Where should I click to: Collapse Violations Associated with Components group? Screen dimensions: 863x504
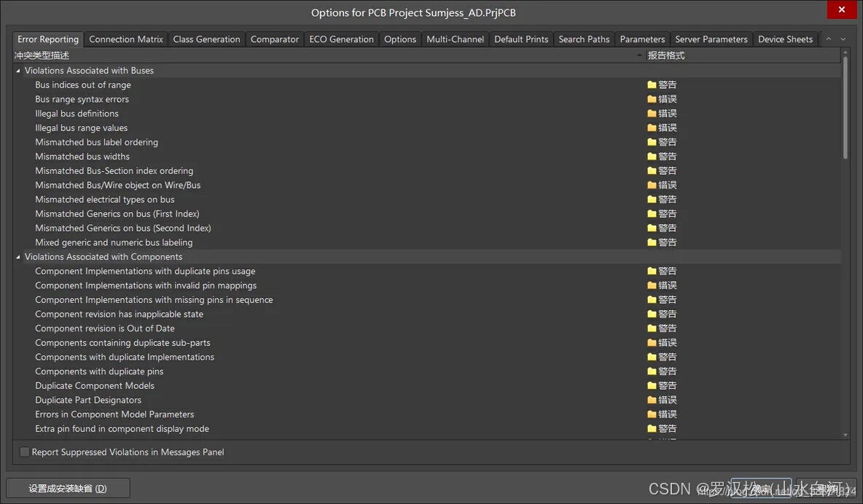click(x=18, y=257)
